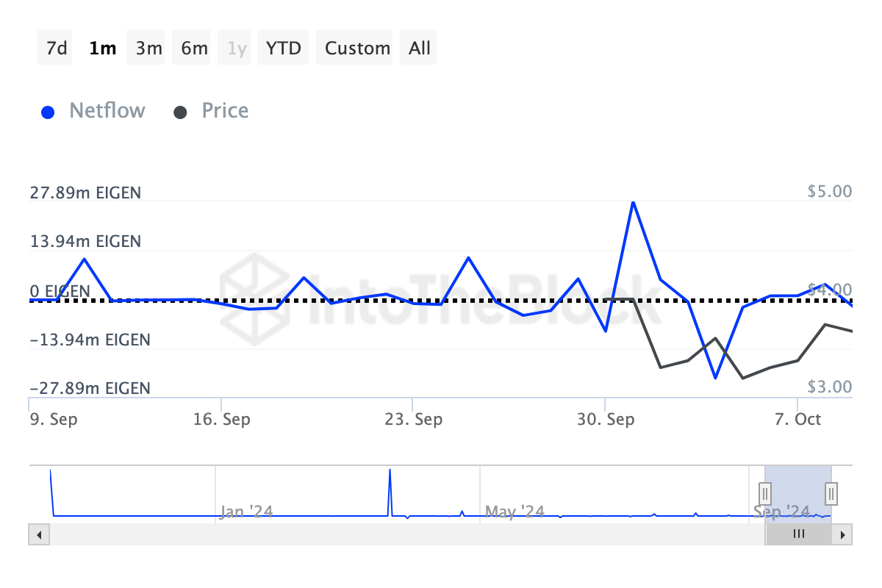Switch to YTD range
Screen dimensions: 882x588
pos(284,49)
